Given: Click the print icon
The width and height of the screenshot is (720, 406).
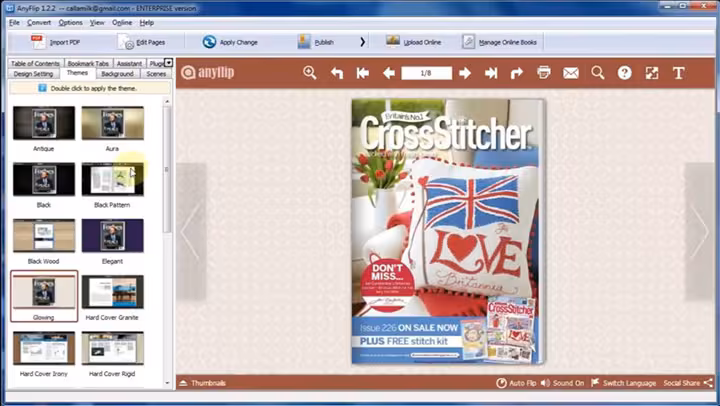Looking at the screenshot, I should [544, 73].
